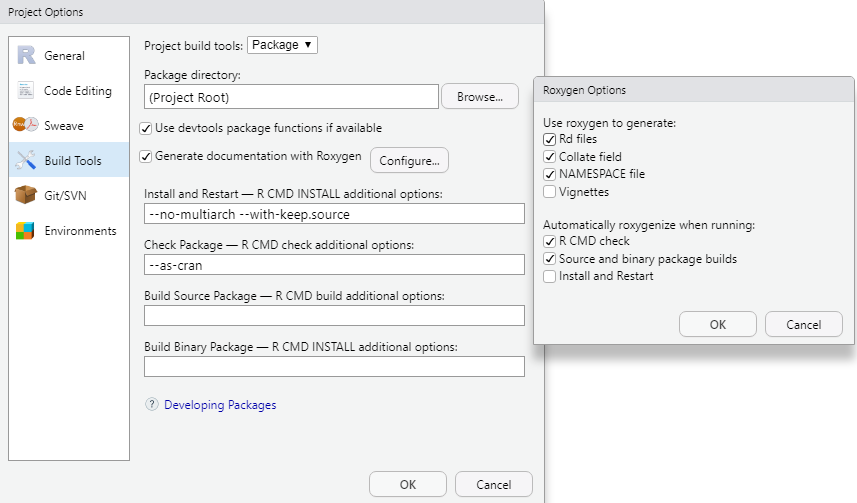Toggle Source and binary package builds checkbox
Screen dimensions: 857x503
coord(549,259)
